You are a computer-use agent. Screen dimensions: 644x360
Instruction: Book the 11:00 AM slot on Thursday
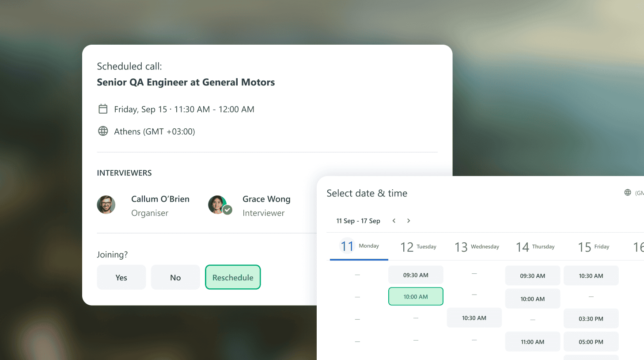[x=533, y=342]
